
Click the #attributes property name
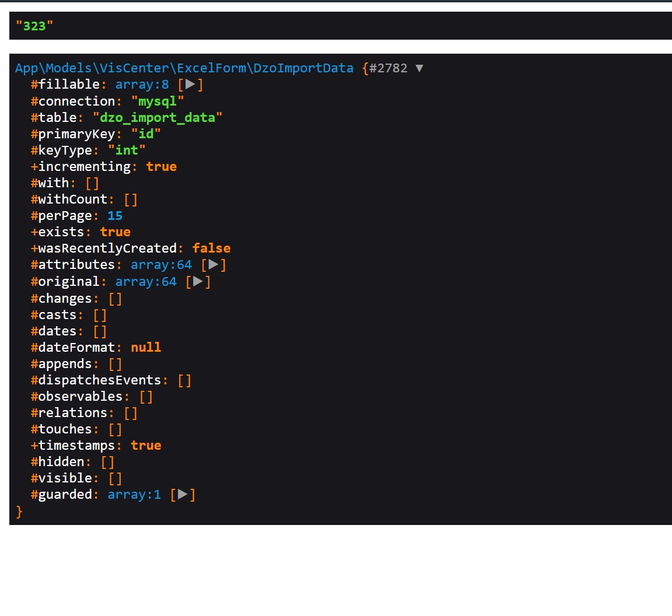click(73, 264)
